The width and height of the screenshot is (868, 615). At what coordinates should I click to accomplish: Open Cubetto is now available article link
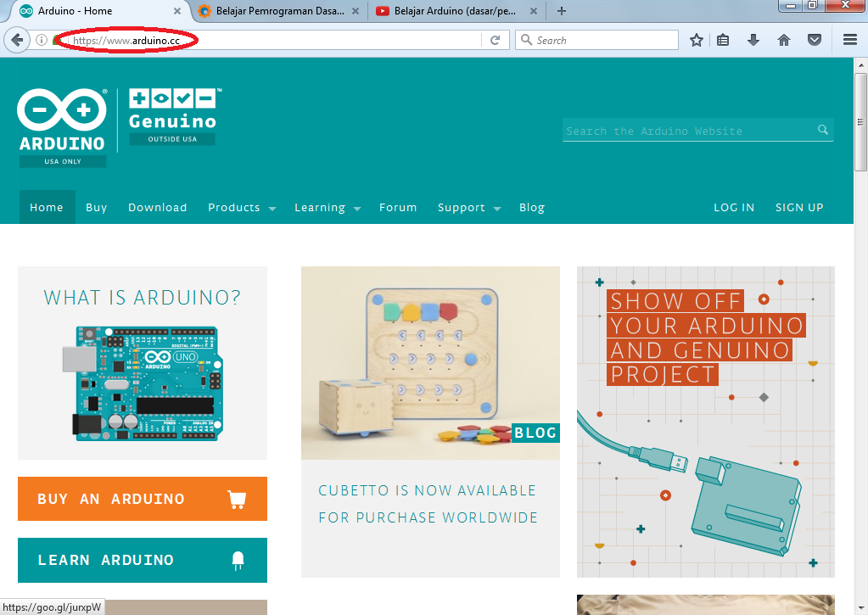coord(428,504)
